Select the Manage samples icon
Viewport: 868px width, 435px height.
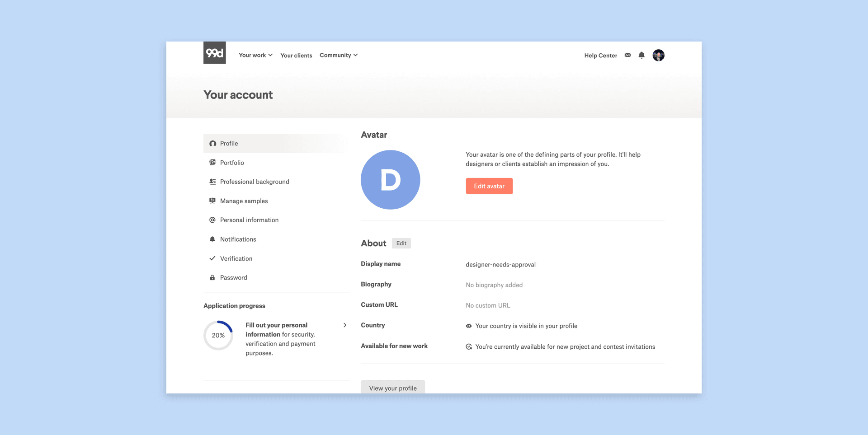coord(212,201)
